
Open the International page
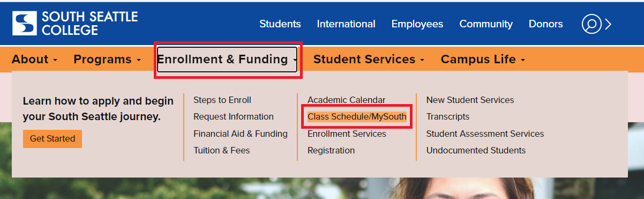click(346, 24)
